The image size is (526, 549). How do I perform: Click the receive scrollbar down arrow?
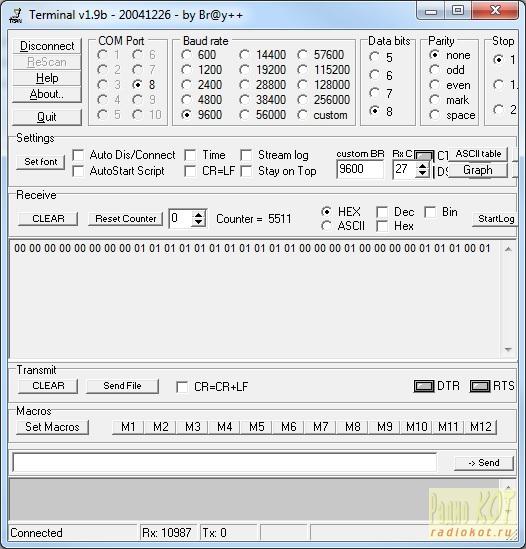(x=508, y=350)
